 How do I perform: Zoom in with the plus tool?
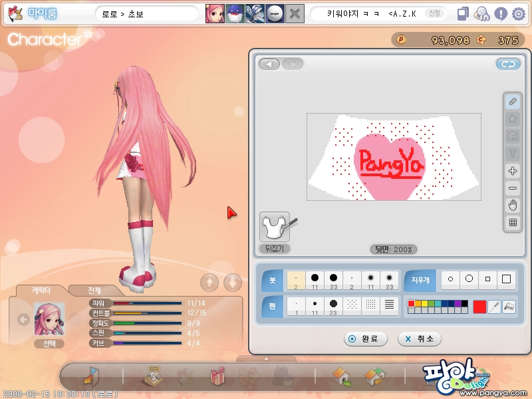click(x=513, y=171)
